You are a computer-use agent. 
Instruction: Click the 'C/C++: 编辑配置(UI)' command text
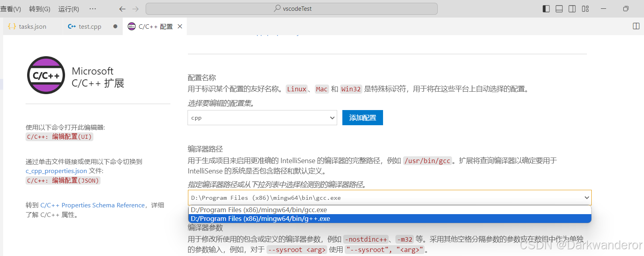coord(59,137)
